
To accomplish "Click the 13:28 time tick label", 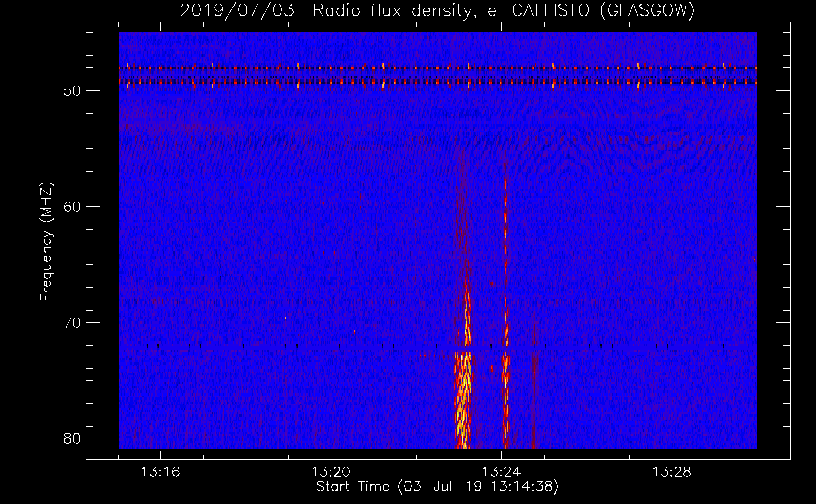I will [x=672, y=472].
